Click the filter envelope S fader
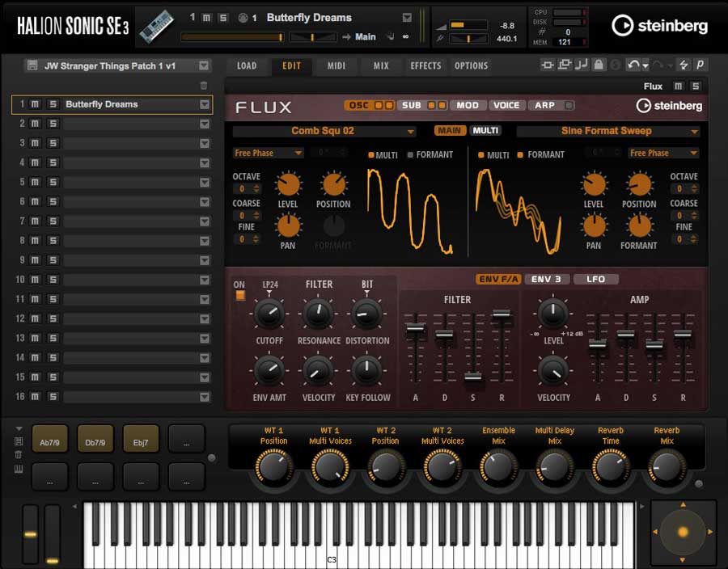Screen dimensions: 728x569 pos(473,376)
